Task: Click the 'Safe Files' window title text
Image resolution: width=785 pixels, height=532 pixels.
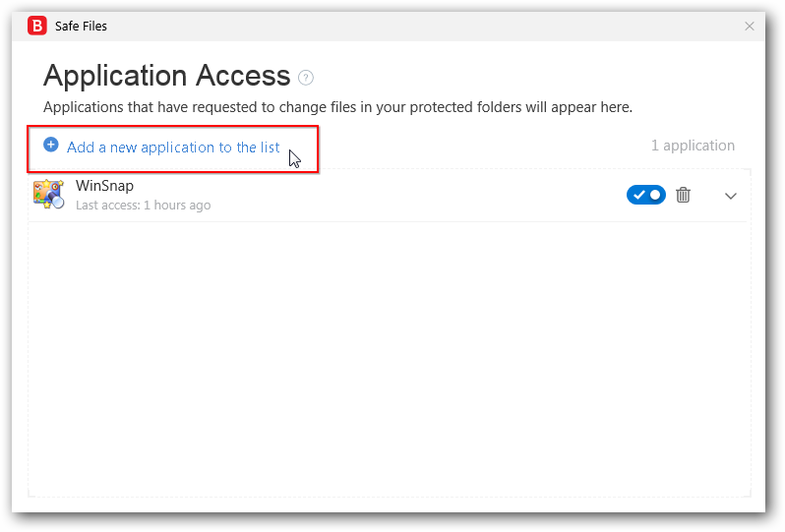Action: pos(81,27)
